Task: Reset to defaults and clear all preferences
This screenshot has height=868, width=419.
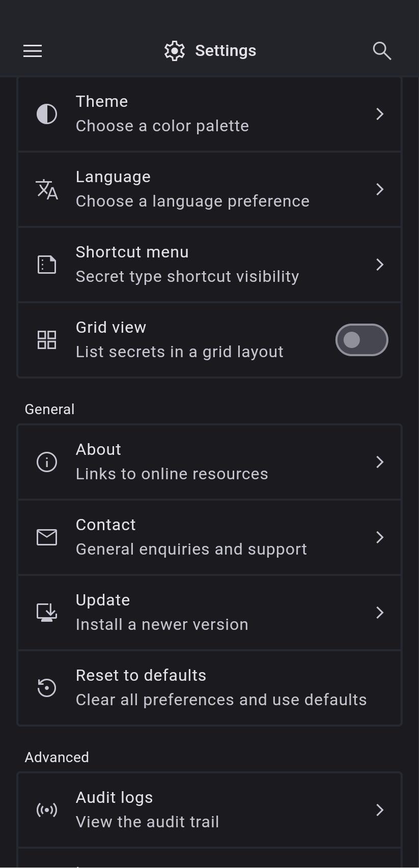Action: point(221,688)
